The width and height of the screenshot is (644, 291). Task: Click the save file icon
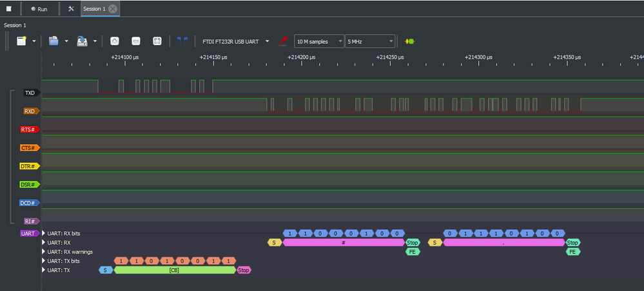82,41
